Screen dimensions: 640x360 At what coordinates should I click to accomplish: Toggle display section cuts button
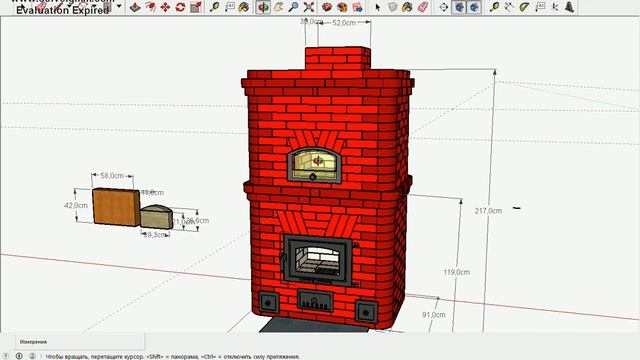(x=473, y=7)
